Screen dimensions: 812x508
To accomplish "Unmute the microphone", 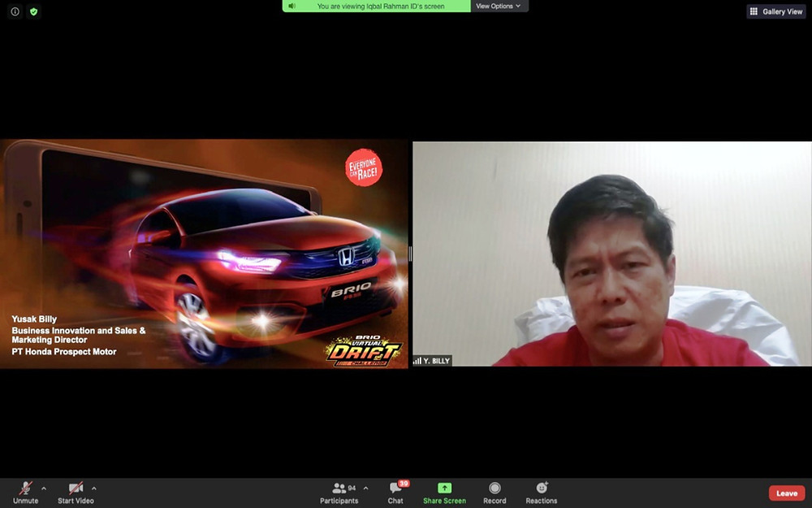I will point(25,493).
